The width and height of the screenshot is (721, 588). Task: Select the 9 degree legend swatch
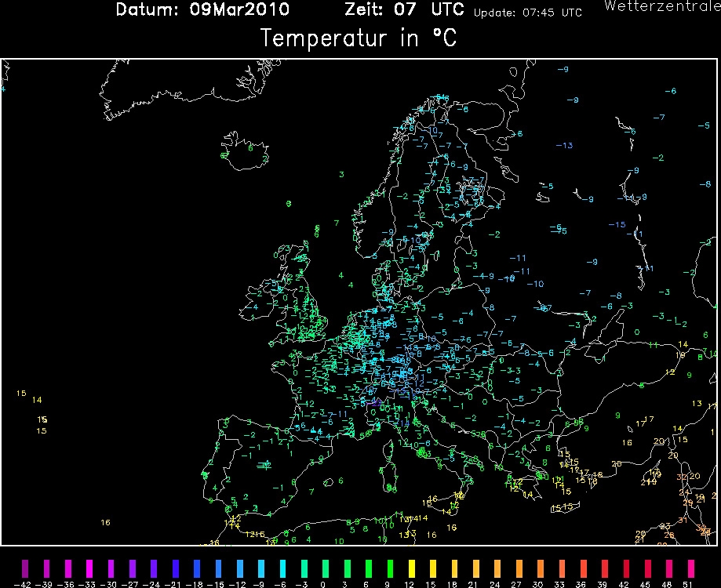(390, 568)
